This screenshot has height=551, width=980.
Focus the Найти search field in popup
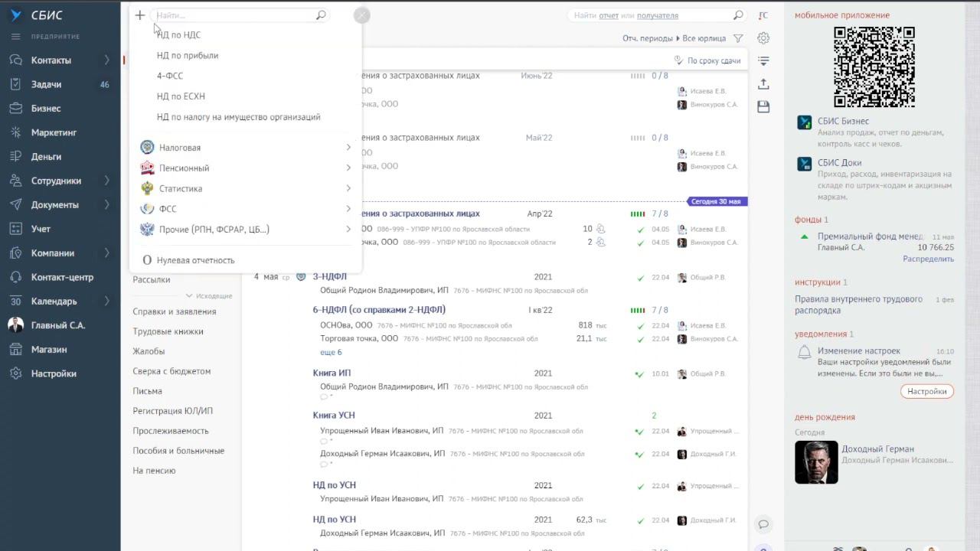234,15
